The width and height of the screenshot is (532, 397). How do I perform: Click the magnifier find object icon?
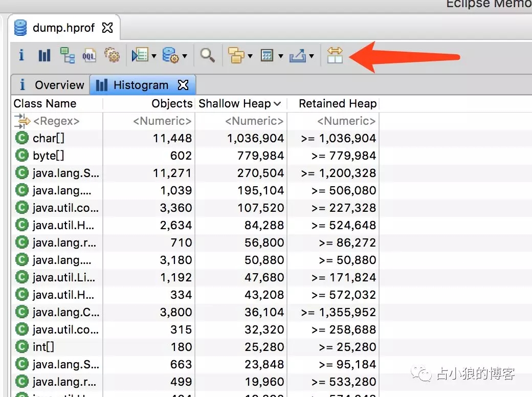(x=207, y=55)
